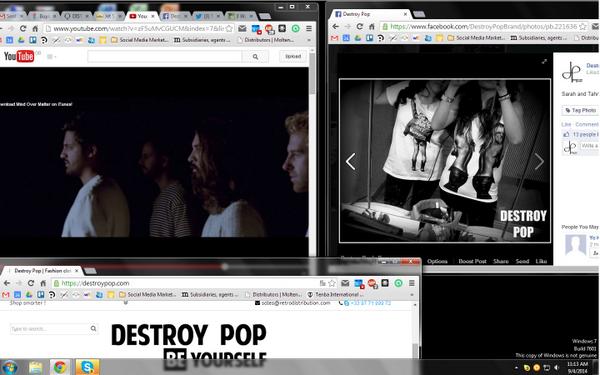
Task: Switch to the Gmail tab in YouTube window
Action: (11, 16)
